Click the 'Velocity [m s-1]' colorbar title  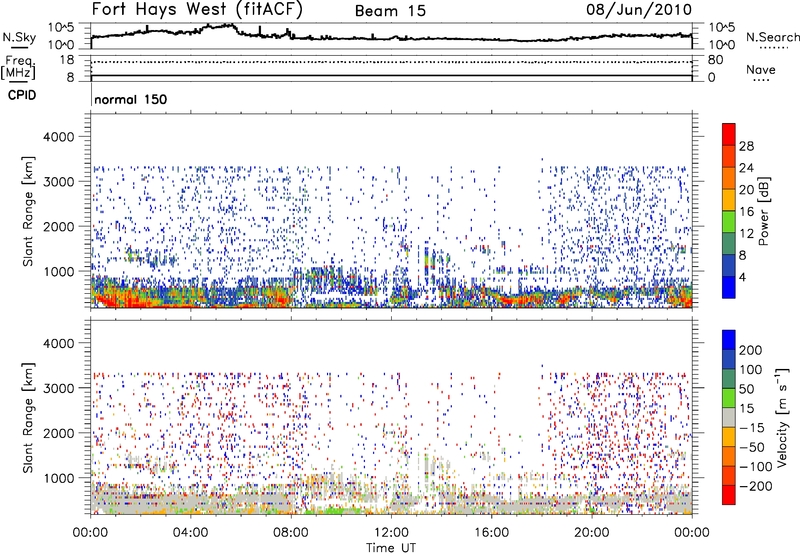[x=781, y=417]
